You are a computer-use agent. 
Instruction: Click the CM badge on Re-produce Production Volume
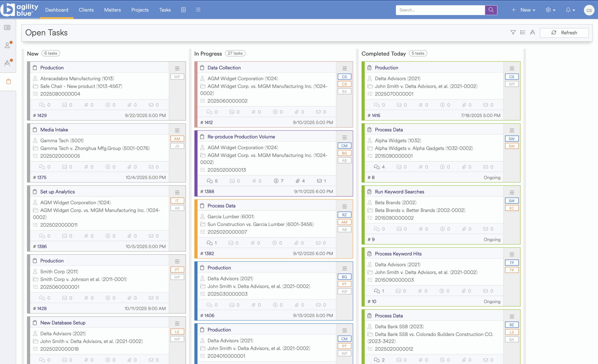pyautogui.click(x=344, y=146)
